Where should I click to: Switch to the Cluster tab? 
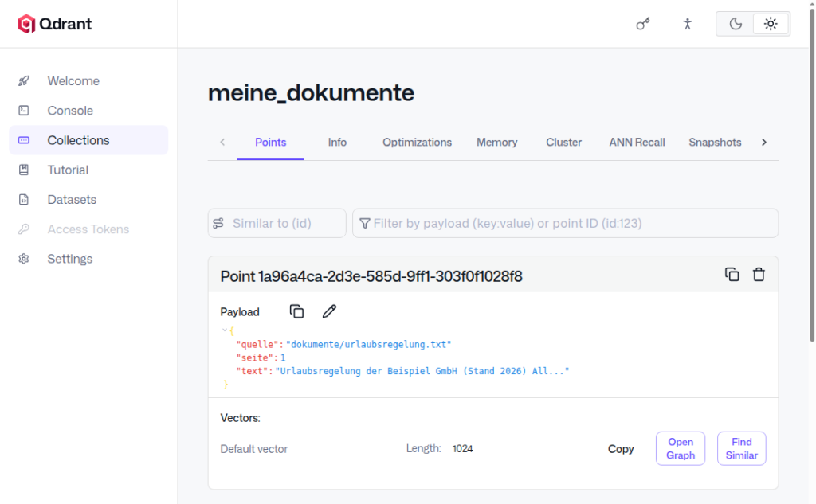tap(563, 143)
